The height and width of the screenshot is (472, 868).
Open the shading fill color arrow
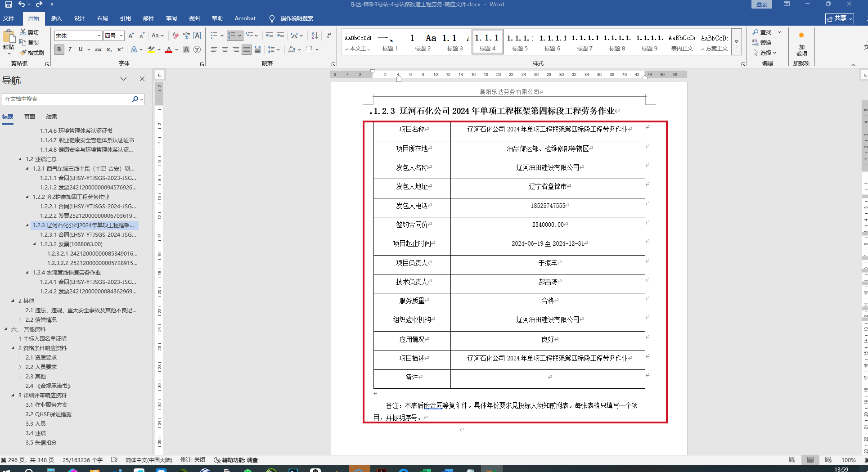click(x=299, y=49)
